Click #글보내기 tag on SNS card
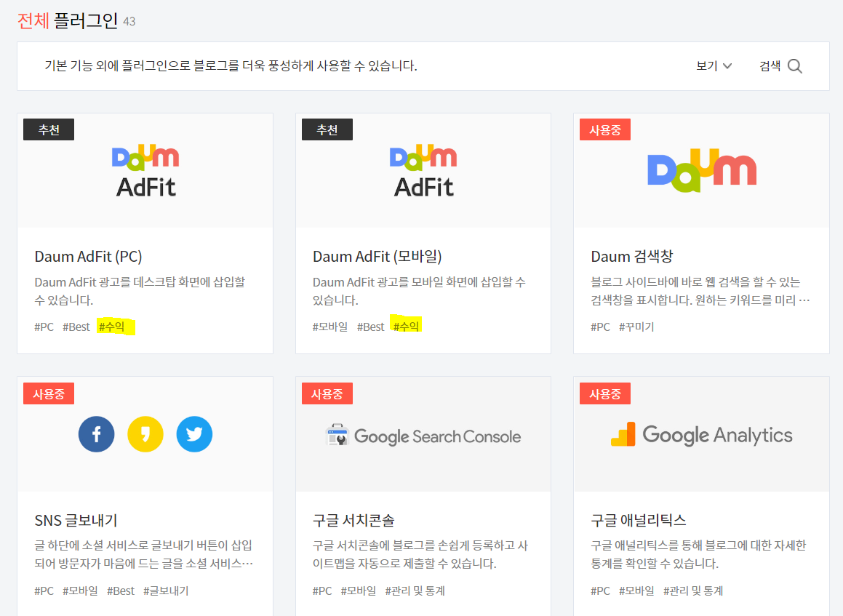Viewport: 843px width, 616px height. click(x=166, y=591)
